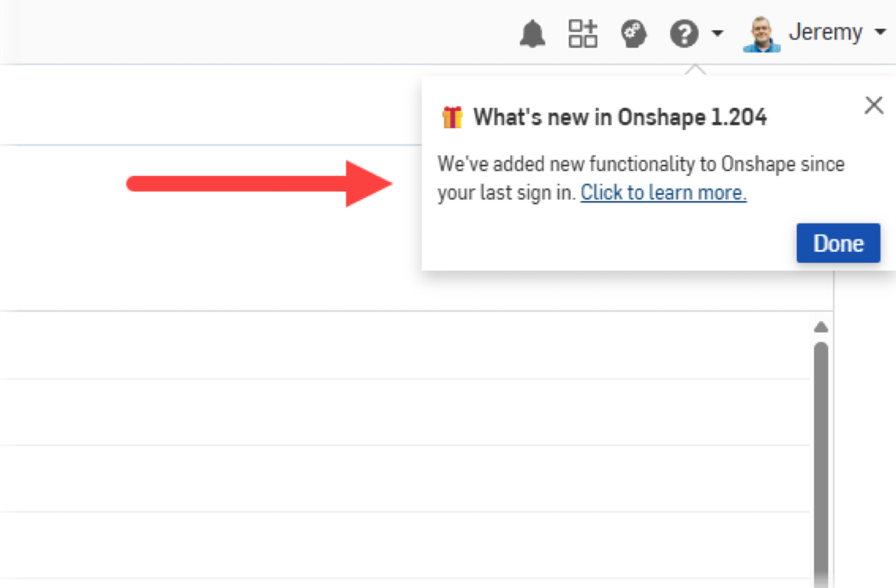Click Jeremy's profile avatar picture

pyautogui.click(x=761, y=34)
